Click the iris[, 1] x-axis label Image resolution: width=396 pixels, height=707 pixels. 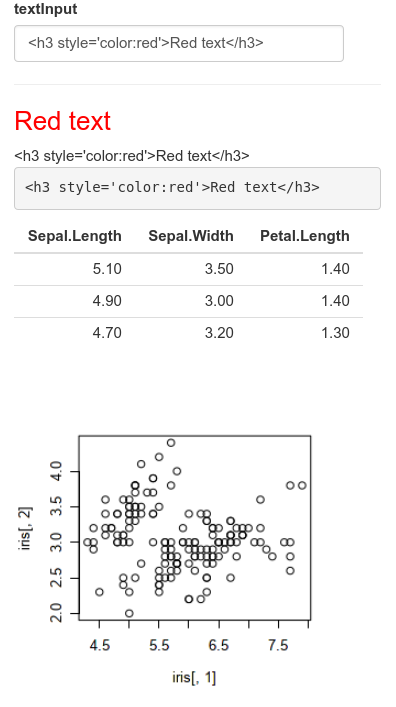pos(194,677)
